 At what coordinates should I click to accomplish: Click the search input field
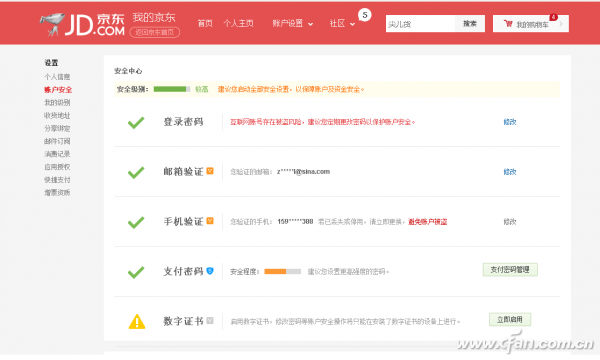420,24
